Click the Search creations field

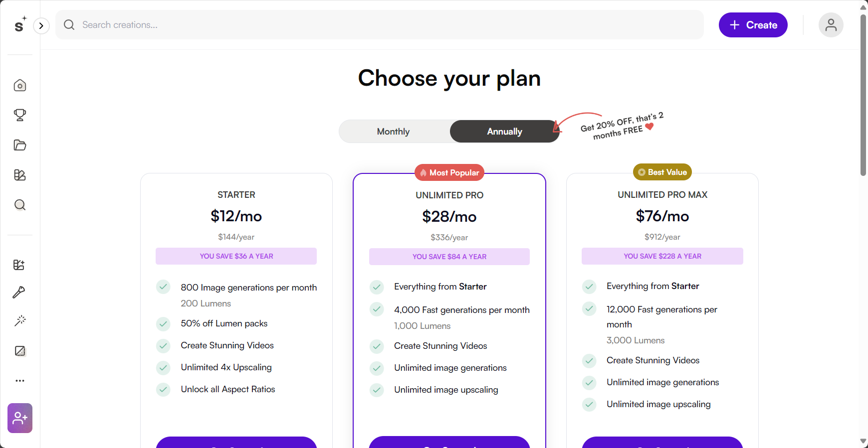(380, 25)
